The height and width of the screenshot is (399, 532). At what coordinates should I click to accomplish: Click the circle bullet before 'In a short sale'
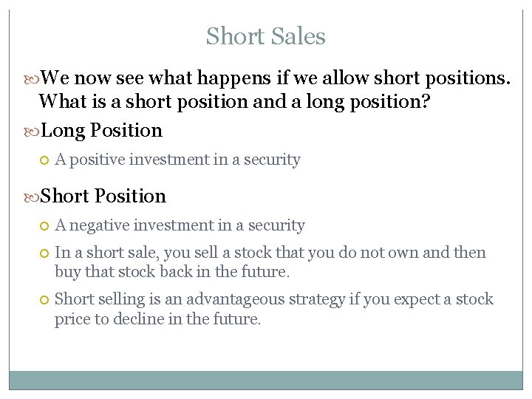click(44, 253)
